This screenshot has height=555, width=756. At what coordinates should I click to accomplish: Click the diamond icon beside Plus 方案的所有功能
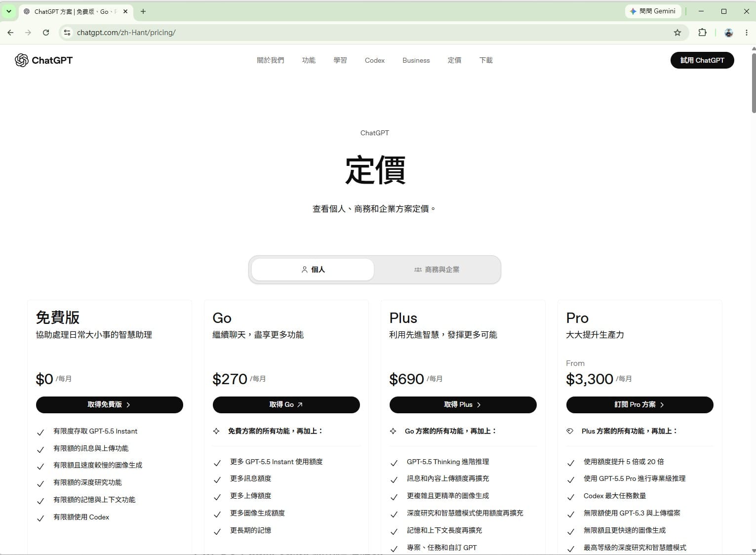click(x=570, y=431)
